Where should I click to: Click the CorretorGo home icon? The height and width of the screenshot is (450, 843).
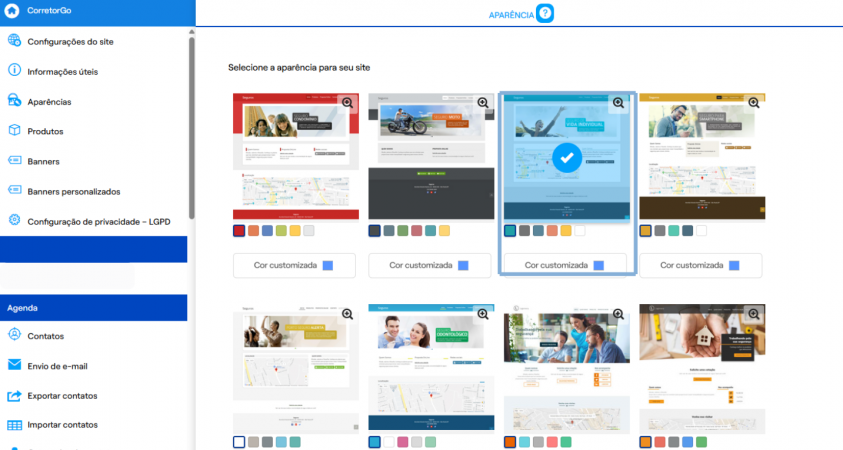click(x=12, y=10)
